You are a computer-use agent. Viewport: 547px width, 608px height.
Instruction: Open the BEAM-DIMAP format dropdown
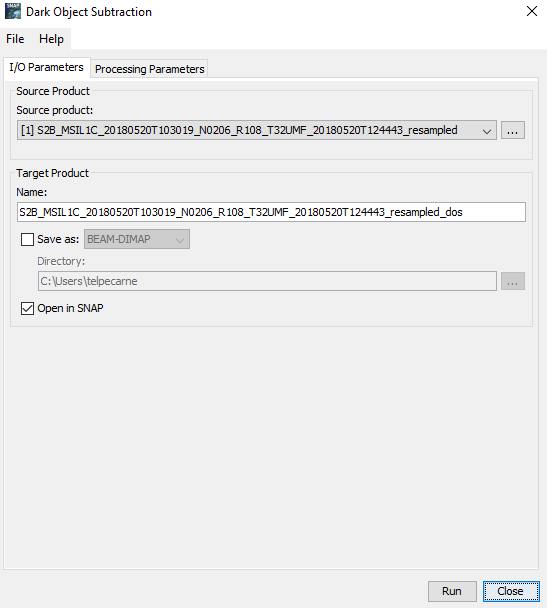click(x=137, y=239)
